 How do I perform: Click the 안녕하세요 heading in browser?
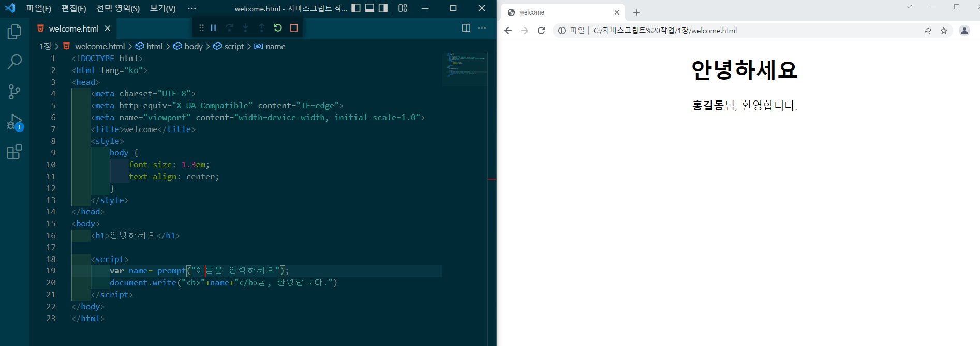pos(745,69)
